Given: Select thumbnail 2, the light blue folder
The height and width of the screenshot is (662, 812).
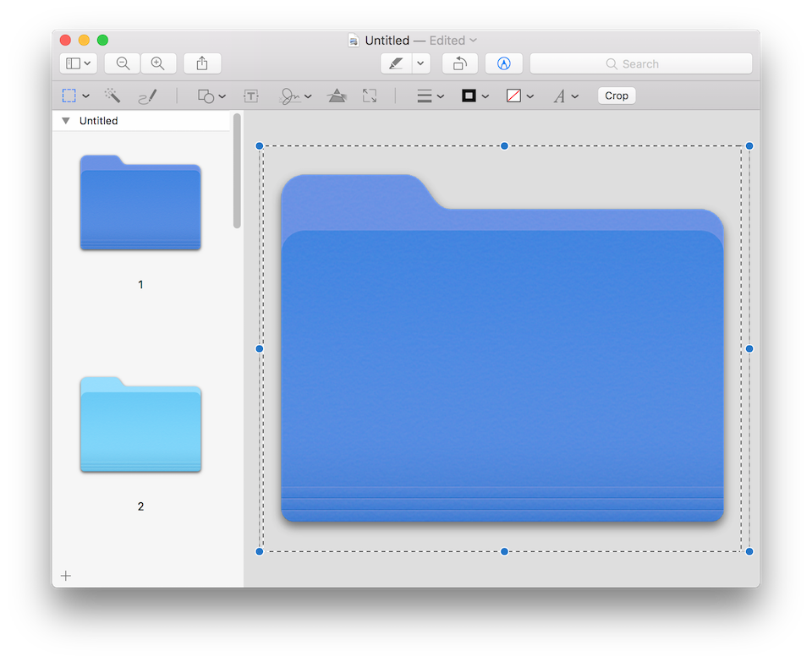Looking at the screenshot, I should (x=140, y=425).
